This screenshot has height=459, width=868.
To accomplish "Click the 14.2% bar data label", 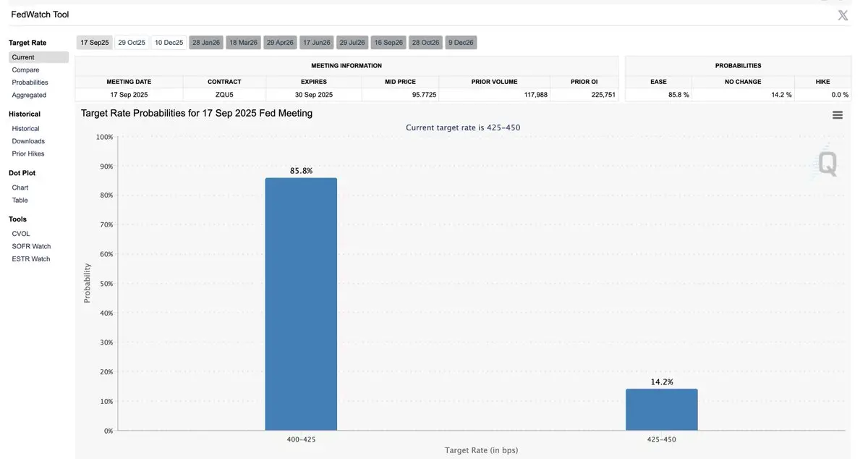I will tap(662, 382).
